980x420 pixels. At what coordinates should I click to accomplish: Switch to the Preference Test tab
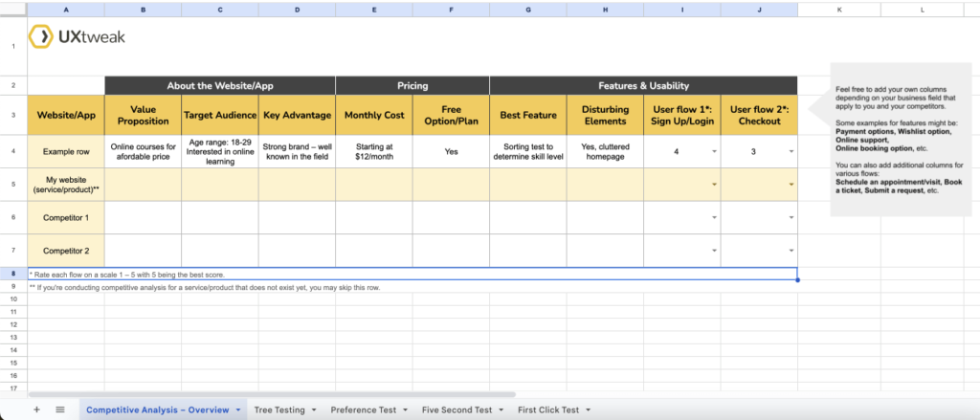(x=365, y=409)
